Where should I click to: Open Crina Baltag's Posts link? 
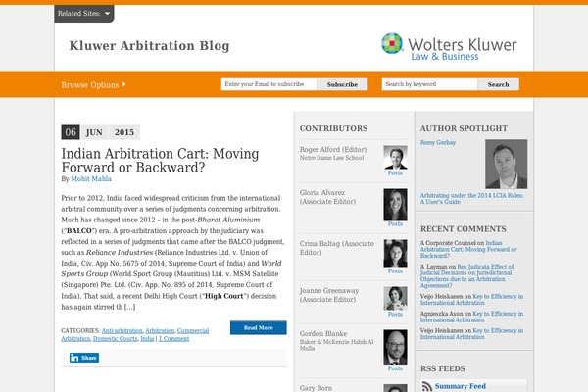click(x=395, y=270)
